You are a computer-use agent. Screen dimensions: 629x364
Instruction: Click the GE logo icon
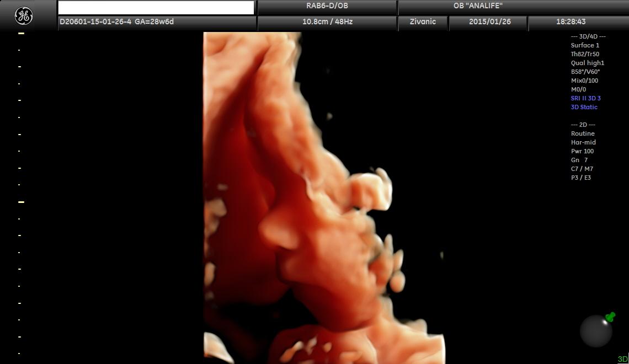tap(24, 16)
